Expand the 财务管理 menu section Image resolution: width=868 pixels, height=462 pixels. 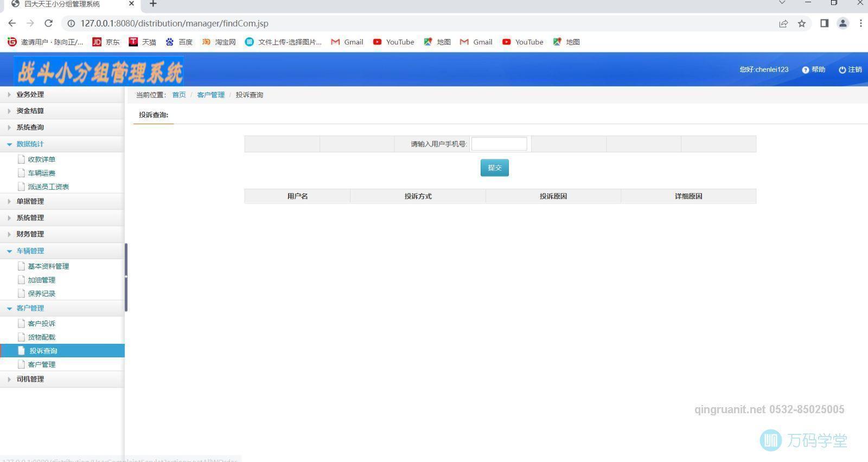point(62,234)
